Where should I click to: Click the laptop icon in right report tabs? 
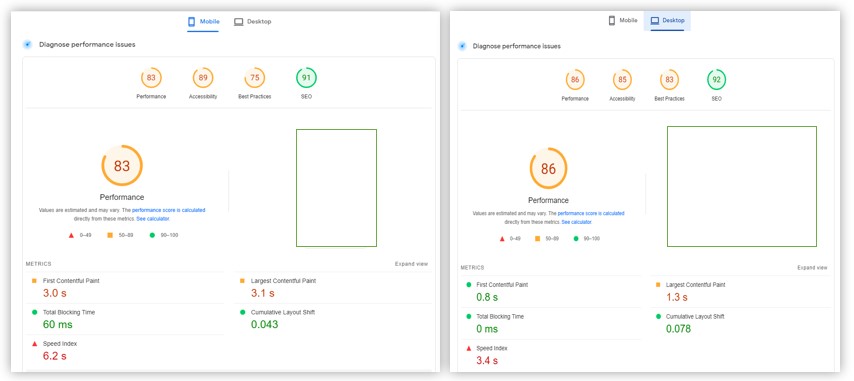pyautogui.click(x=655, y=21)
